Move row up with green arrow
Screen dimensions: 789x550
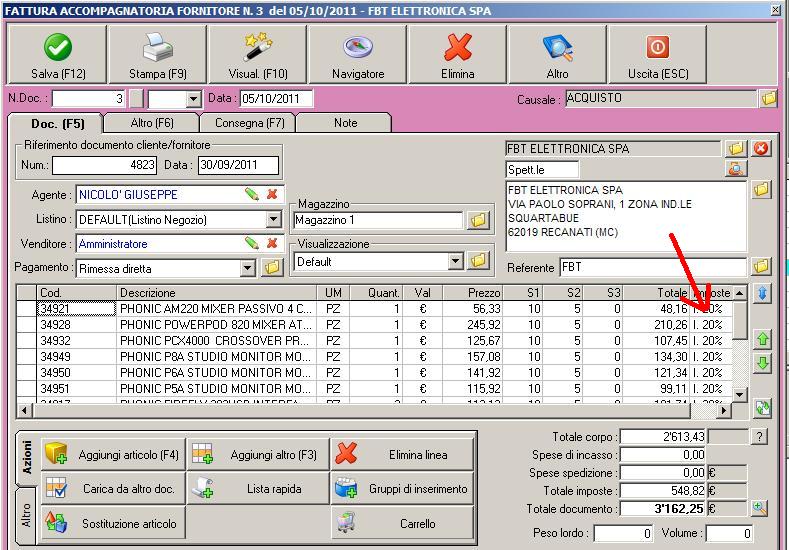coord(763,340)
